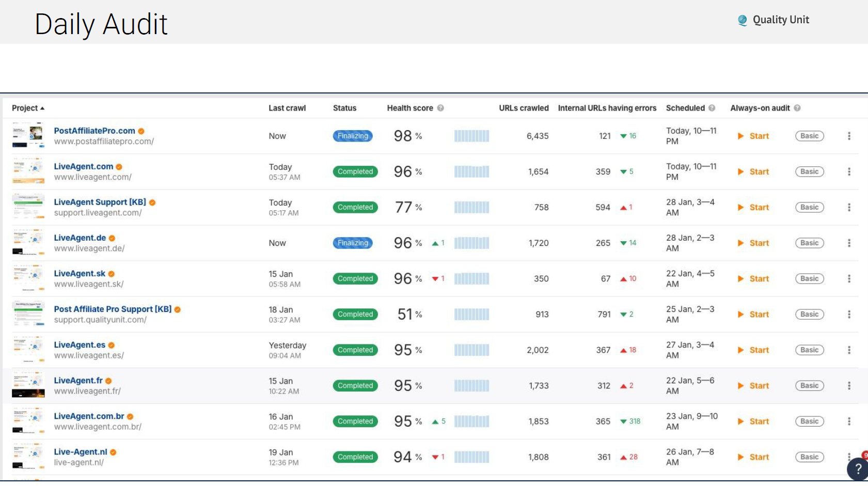Start an audit for PostAffiliatePro.com

(759, 136)
